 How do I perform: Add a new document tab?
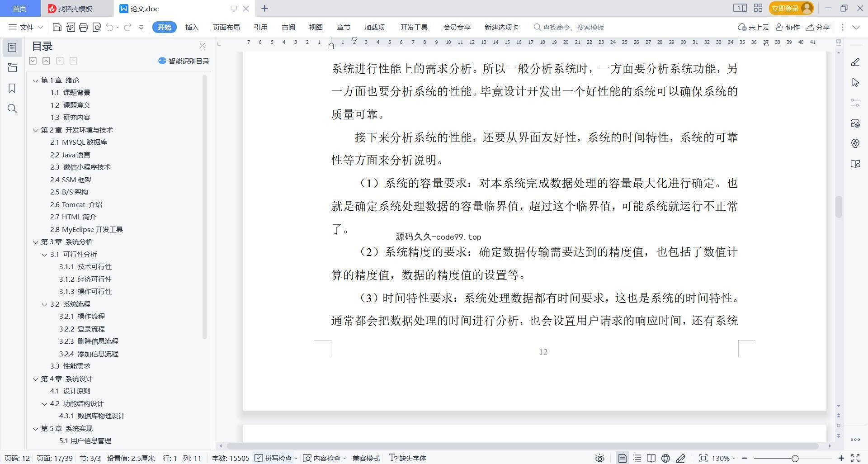click(x=265, y=8)
